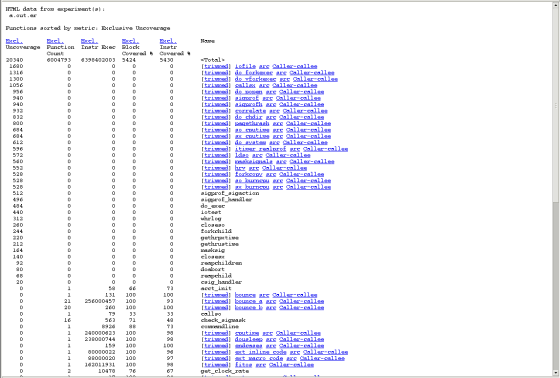Viewport: 560px width, 378px height.
Task: Open the bounce_a function link
Action: (249, 301)
